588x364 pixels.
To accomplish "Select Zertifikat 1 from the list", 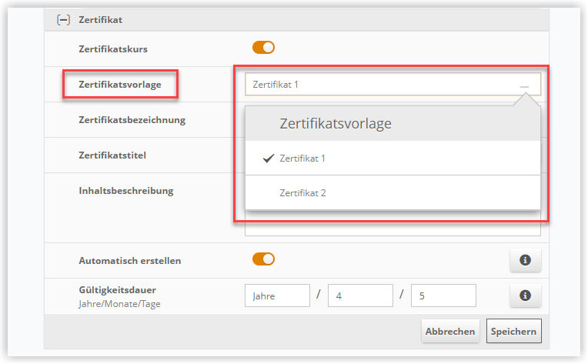I will (x=302, y=158).
